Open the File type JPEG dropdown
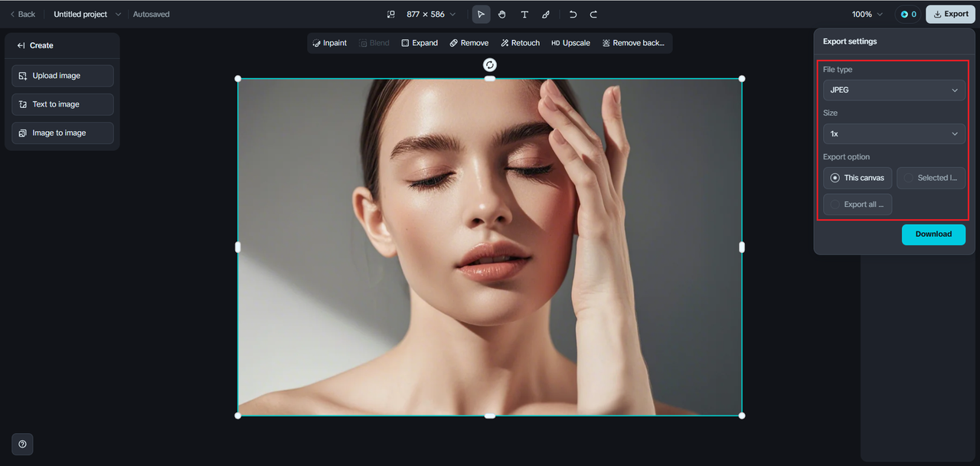This screenshot has height=466, width=980. pyautogui.click(x=893, y=90)
